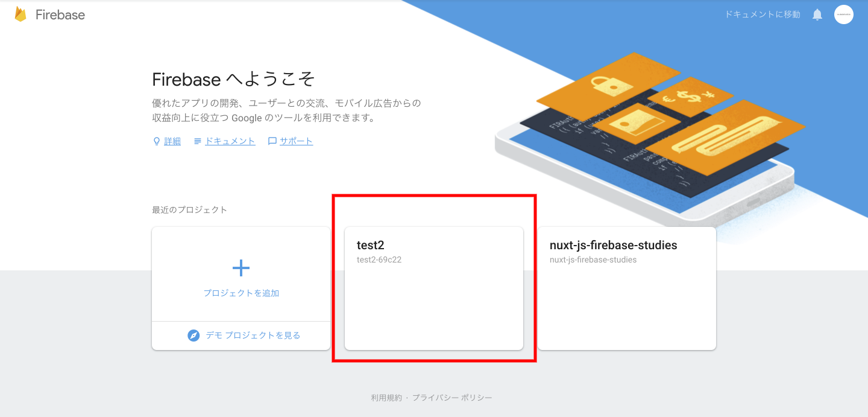
Task: Click the compass icon for demo project
Action: (x=193, y=336)
